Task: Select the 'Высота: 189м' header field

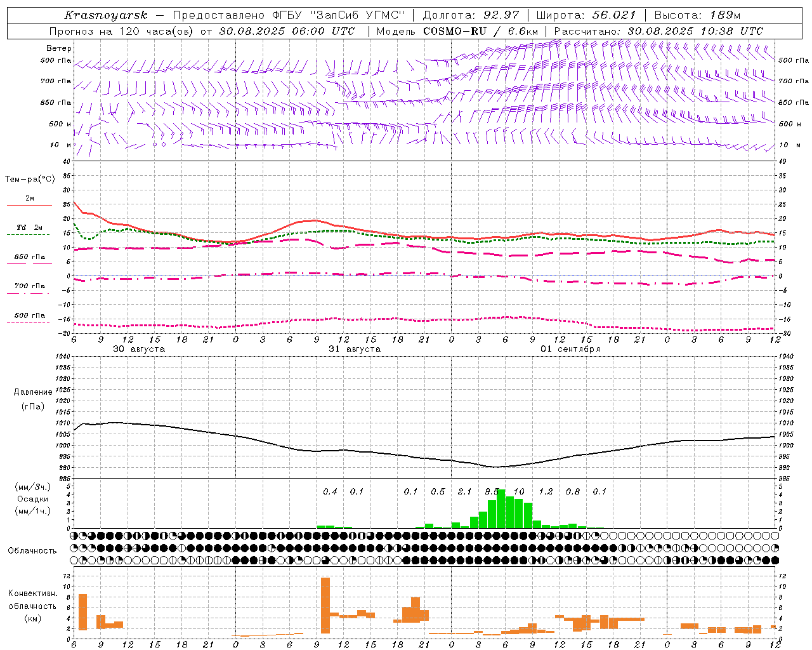Action: pyautogui.click(x=697, y=15)
